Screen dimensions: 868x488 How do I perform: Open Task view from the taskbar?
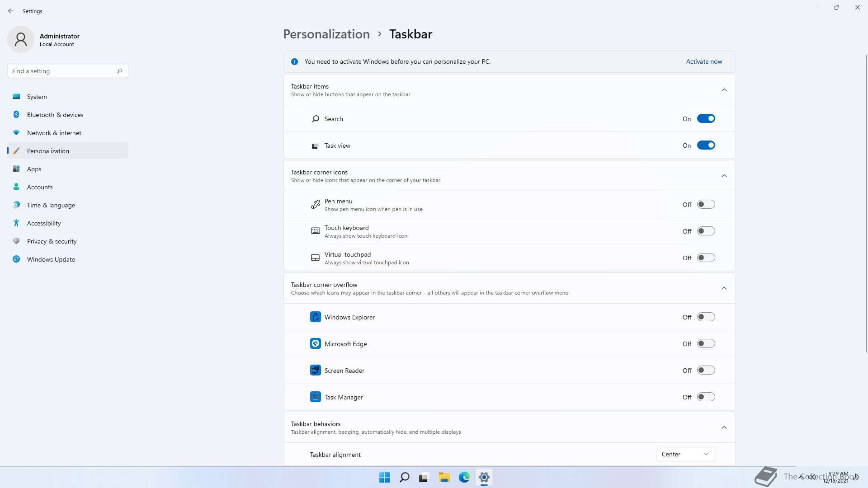(x=424, y=477)
